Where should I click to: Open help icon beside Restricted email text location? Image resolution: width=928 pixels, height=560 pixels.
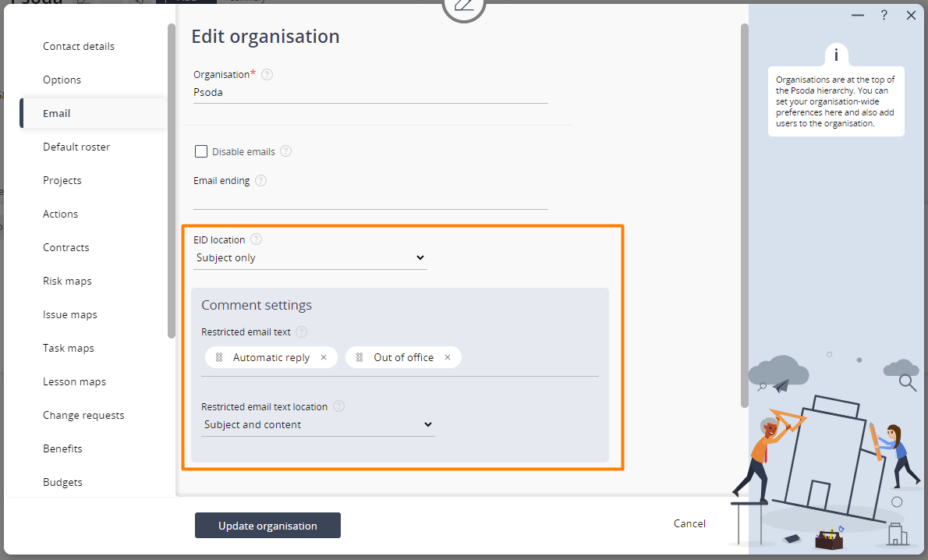click(x=338, y=406)
